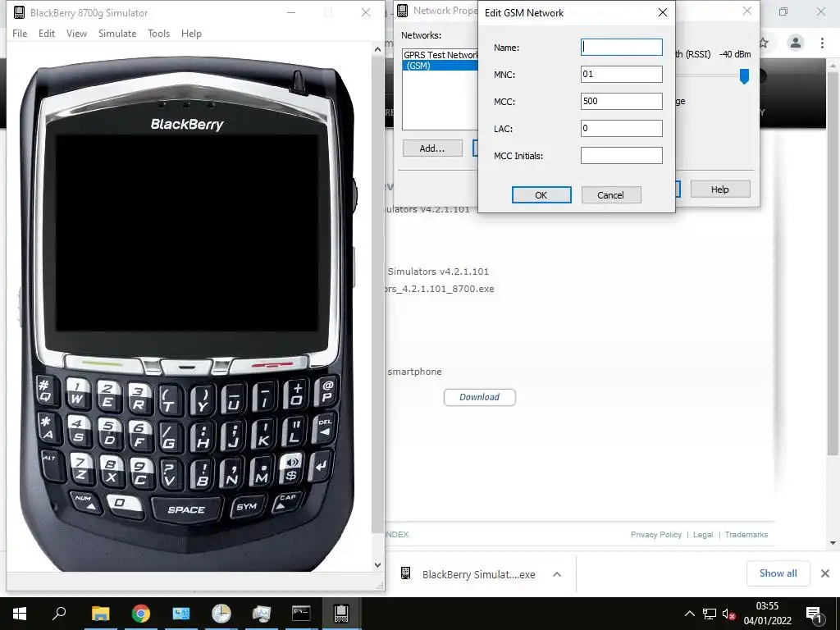Bookmark page with the star icon

coord(765,43)
